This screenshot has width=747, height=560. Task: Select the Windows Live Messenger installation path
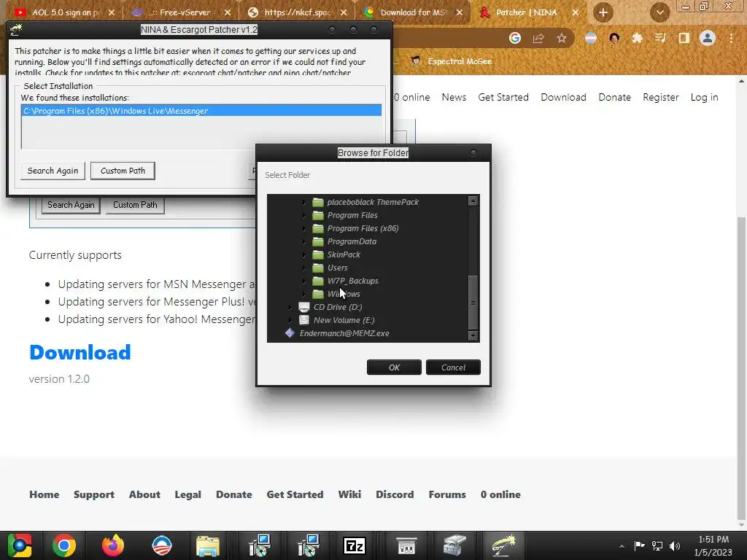point(201,111)
